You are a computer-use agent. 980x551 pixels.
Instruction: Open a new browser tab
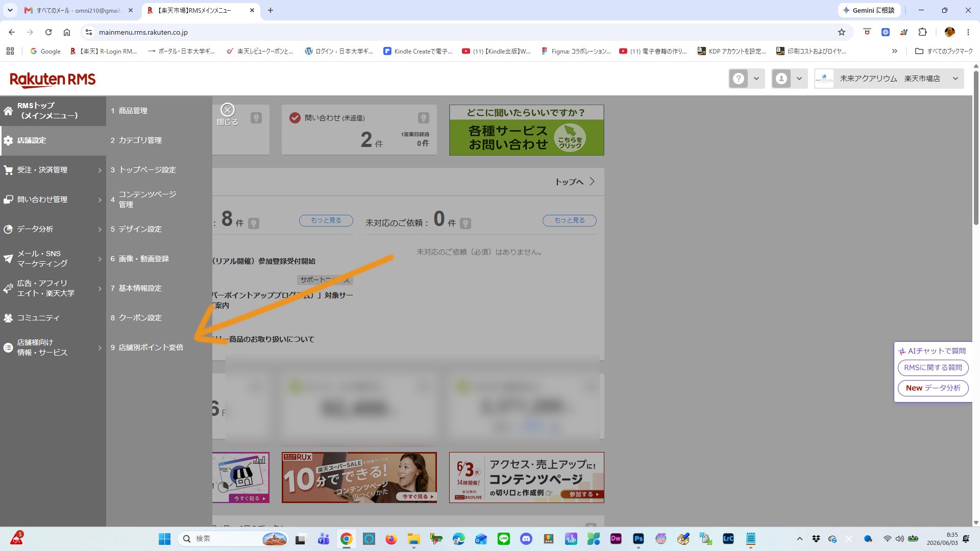[x=271, y=10]
